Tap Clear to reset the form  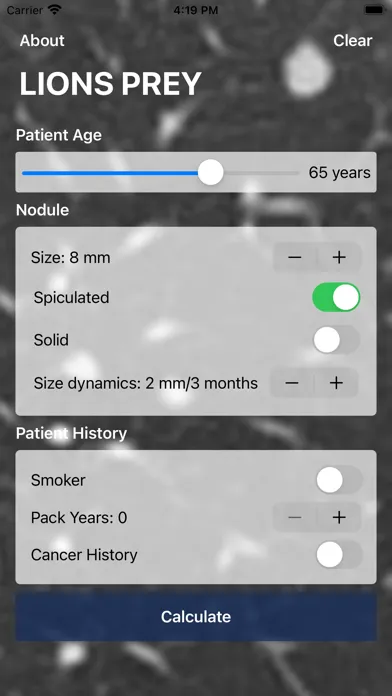[x=353, y=40]
